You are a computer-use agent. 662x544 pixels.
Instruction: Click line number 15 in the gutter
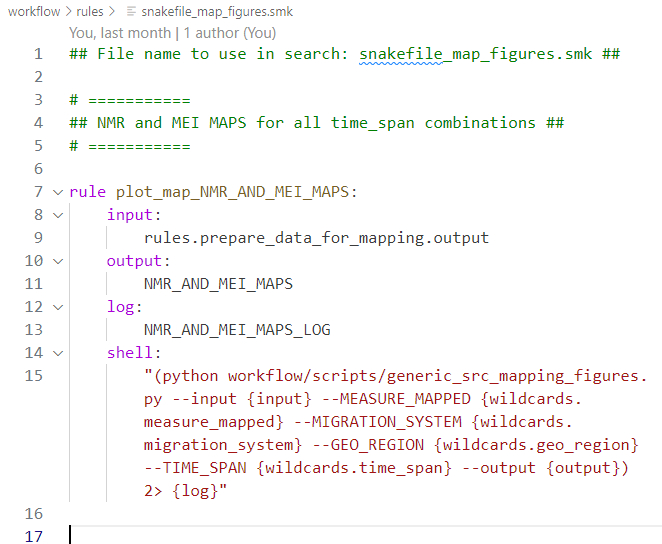tap(33, 376)
